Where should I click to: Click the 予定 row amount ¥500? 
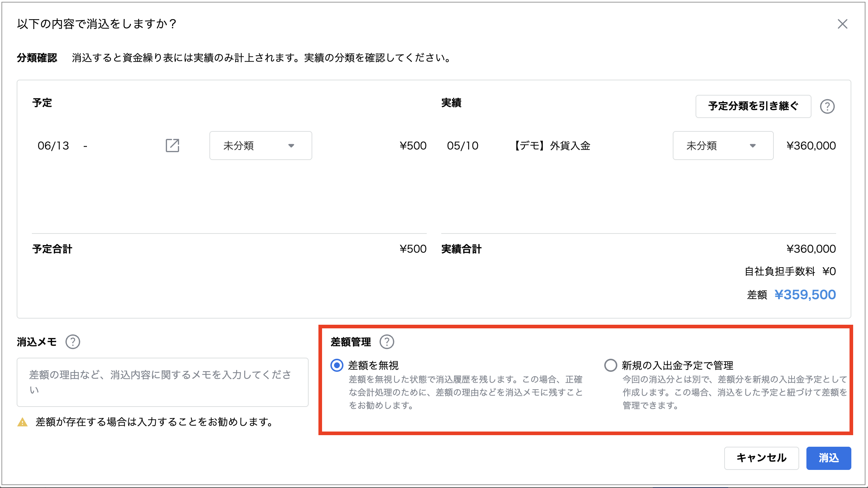(413, 146)
